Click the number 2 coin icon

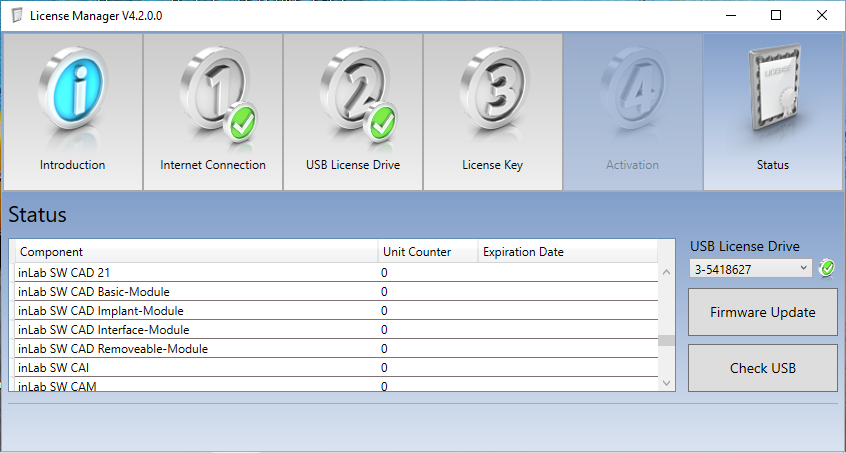pos(352,88)
